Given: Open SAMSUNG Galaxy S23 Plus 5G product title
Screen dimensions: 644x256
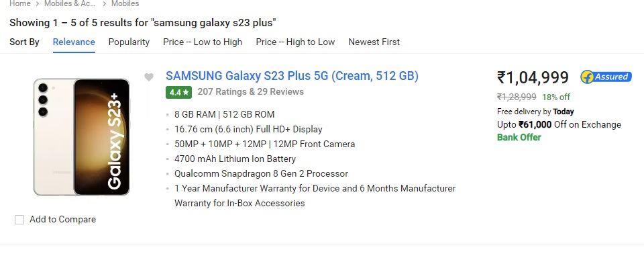Looking at the screenshot, I should coord(292,76).
